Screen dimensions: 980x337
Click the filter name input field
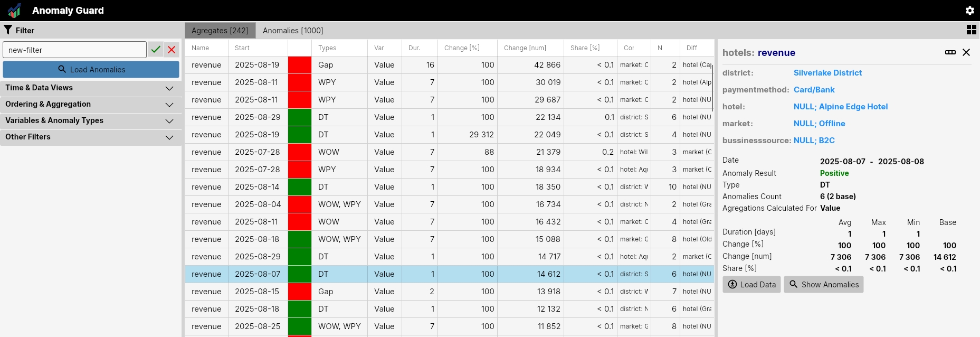(x=74, y=50)
